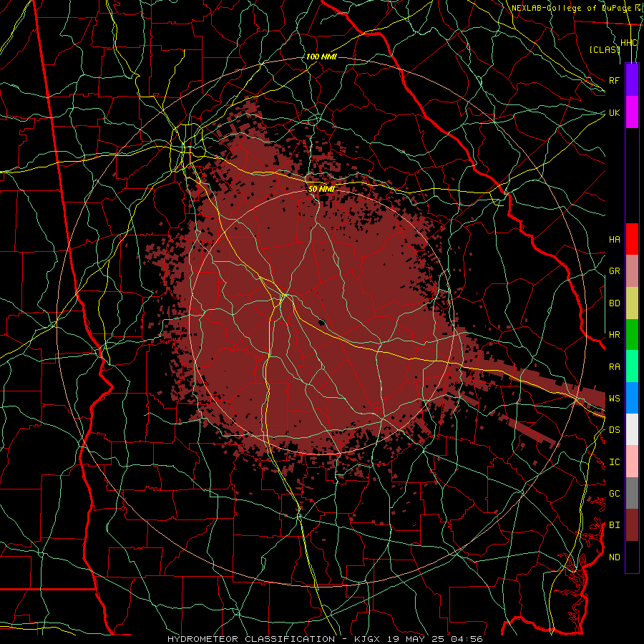Image resolution: width=644 pixels, height=644 pixels.
Task: Click the WS legend label
Action: (614, 398)
